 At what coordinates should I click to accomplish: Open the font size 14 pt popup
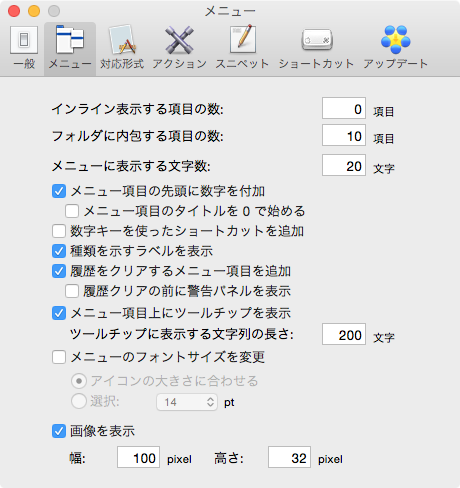pos(187,402)
